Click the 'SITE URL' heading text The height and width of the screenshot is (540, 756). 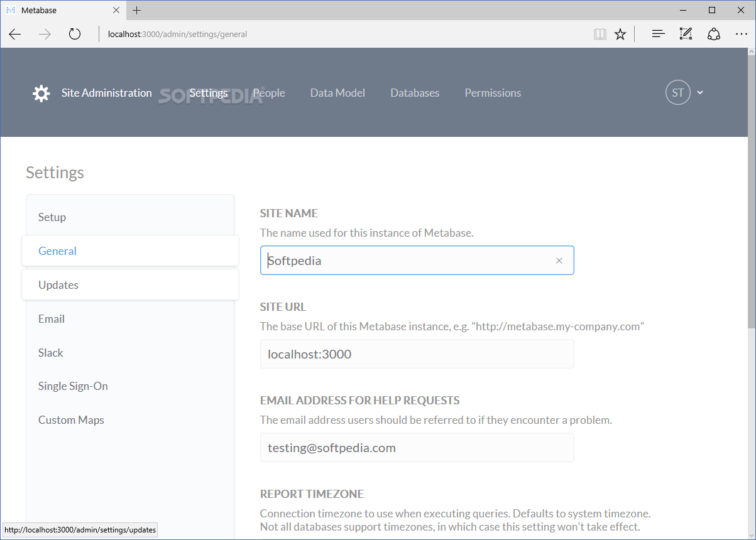pos(283,307)
